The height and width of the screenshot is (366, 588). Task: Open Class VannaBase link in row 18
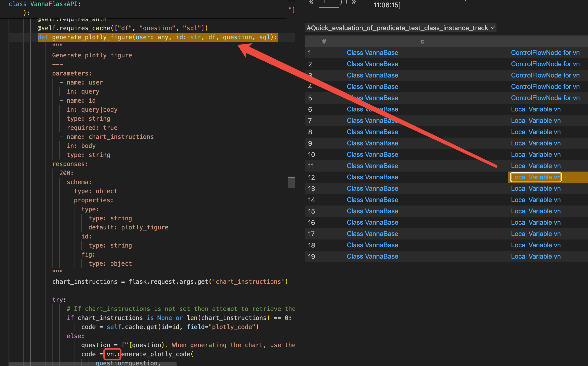click(x=372, y=245)
